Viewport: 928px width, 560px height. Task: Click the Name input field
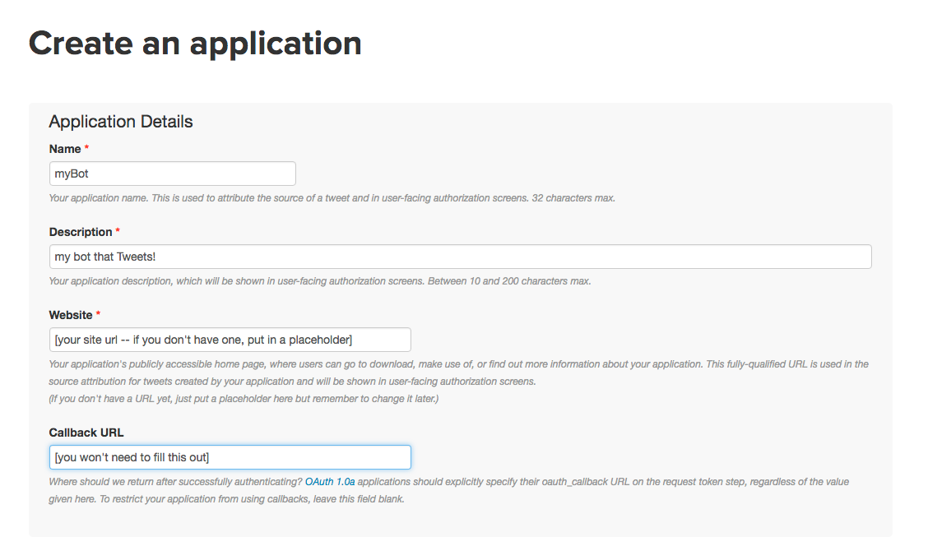[x=172, y=174]
